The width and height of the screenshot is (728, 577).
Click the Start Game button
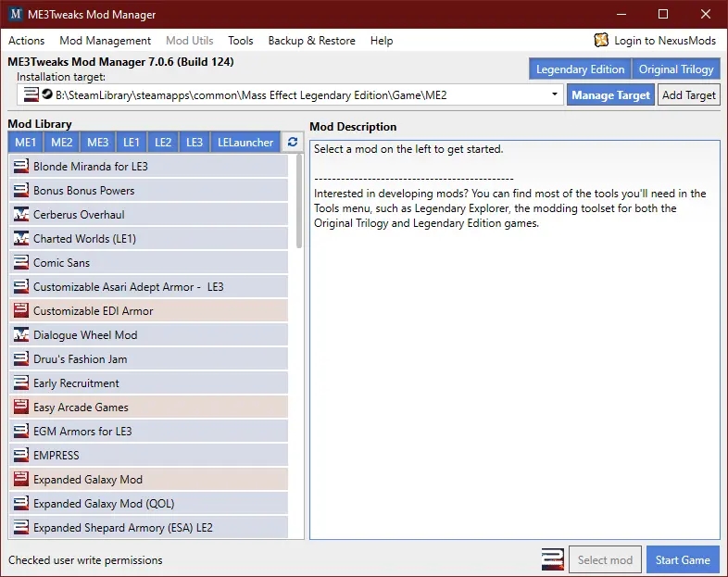(x=683, y=559)
